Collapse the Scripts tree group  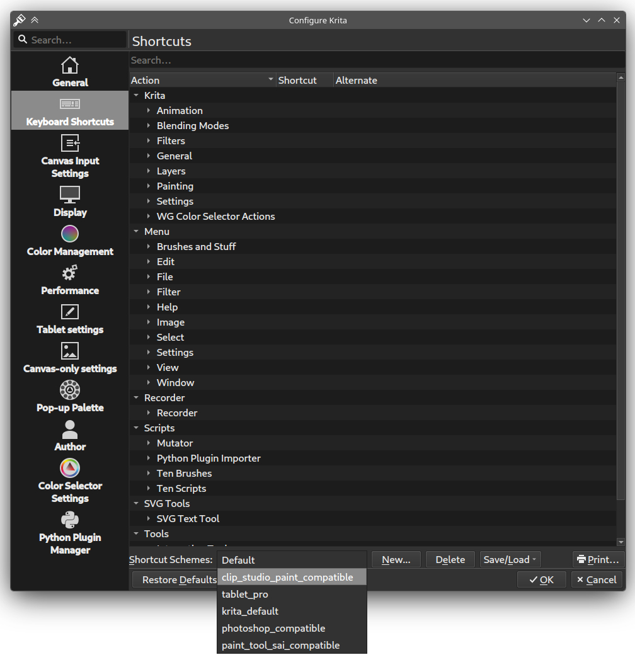pos(136,428)
